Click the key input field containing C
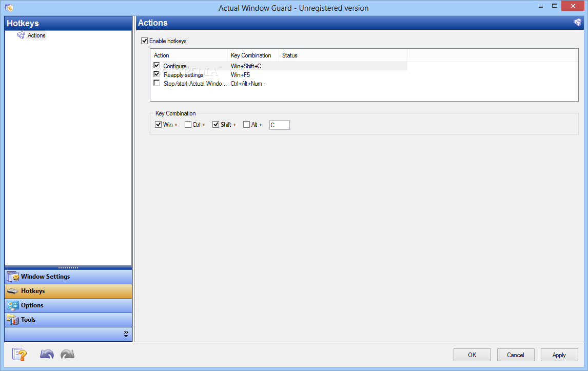Viewport: 588px width, 371px height. [279, 125]
